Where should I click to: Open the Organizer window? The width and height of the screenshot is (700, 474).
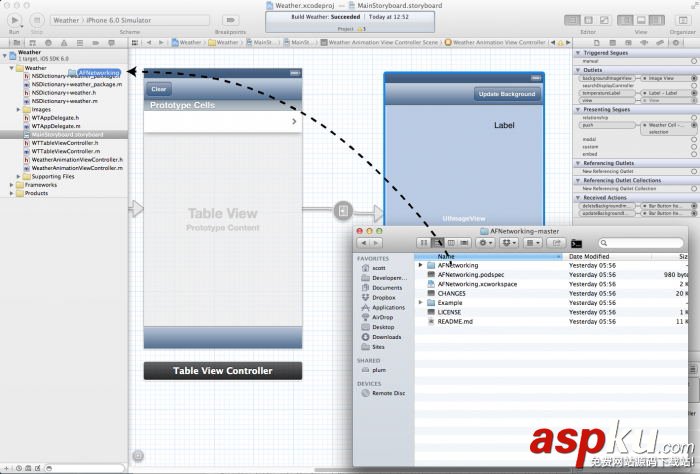coord(683,21)
